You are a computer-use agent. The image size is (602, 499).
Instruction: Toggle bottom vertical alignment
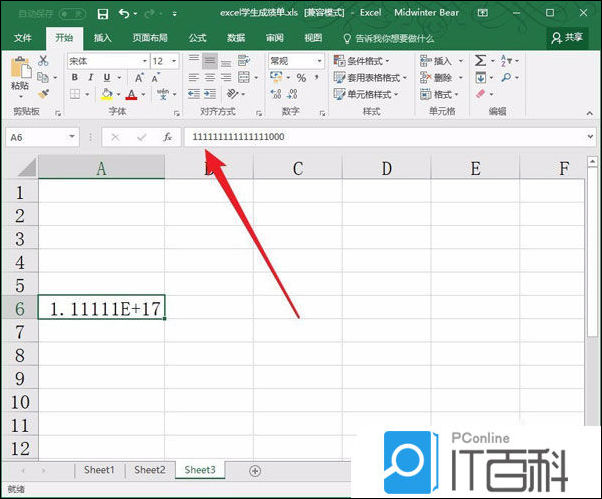tap(226, 61)
